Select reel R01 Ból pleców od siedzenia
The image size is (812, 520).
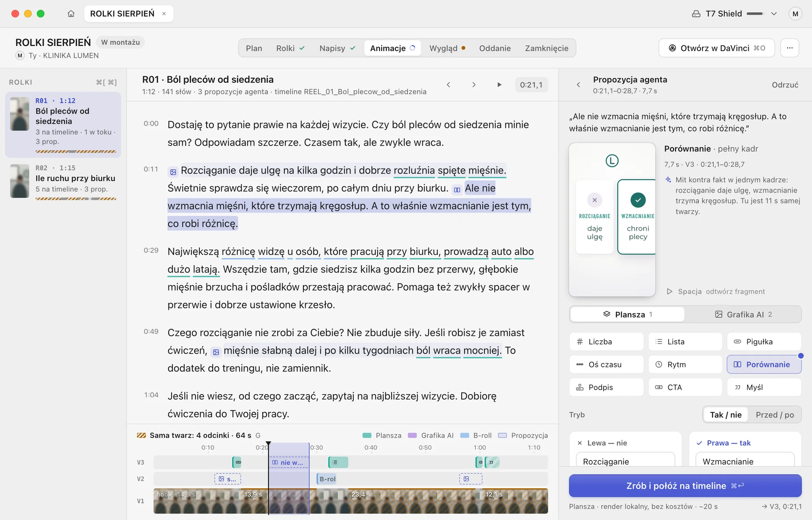(x=63, y=125)
